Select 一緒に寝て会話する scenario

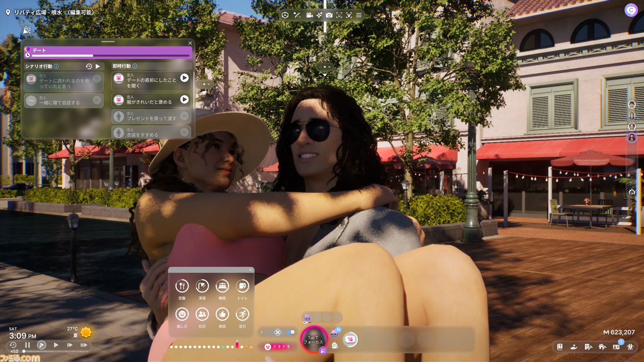pos(64,101)
